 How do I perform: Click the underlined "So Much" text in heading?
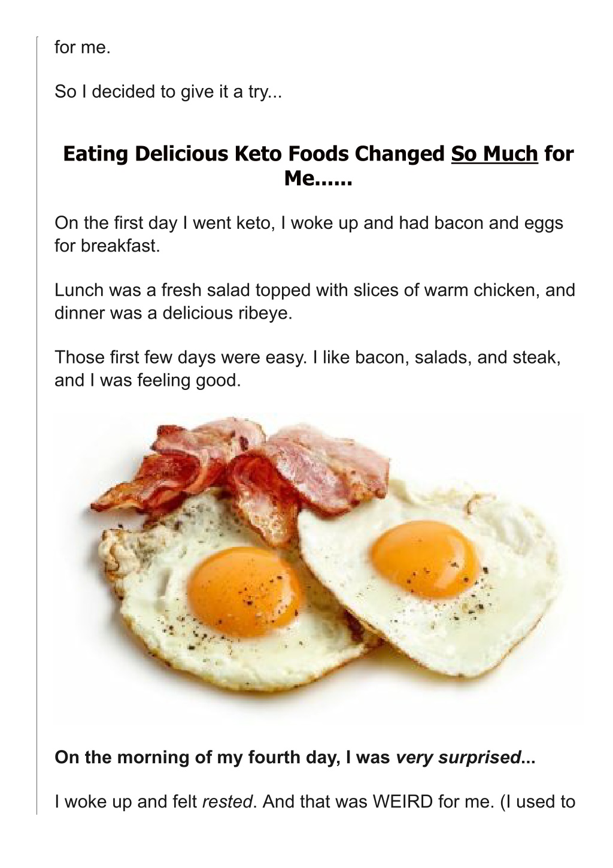[x=494, y=154]
